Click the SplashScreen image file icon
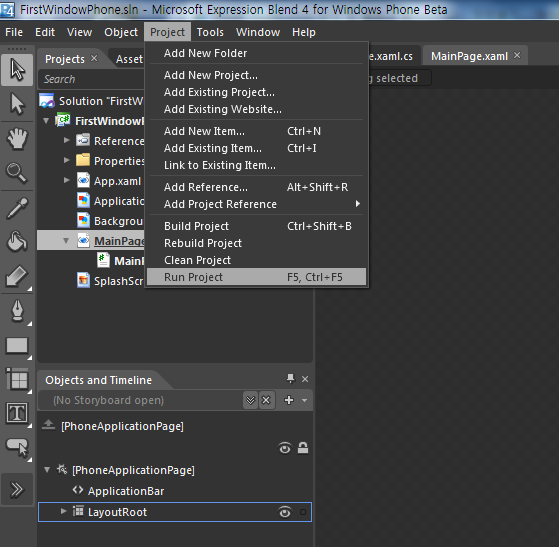 pyautogui.click(x=83, y=280)
